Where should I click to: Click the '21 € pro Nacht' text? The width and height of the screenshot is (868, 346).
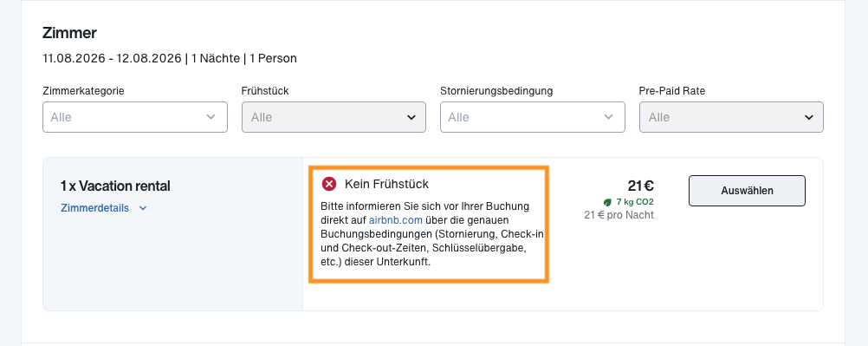point(619,215)
